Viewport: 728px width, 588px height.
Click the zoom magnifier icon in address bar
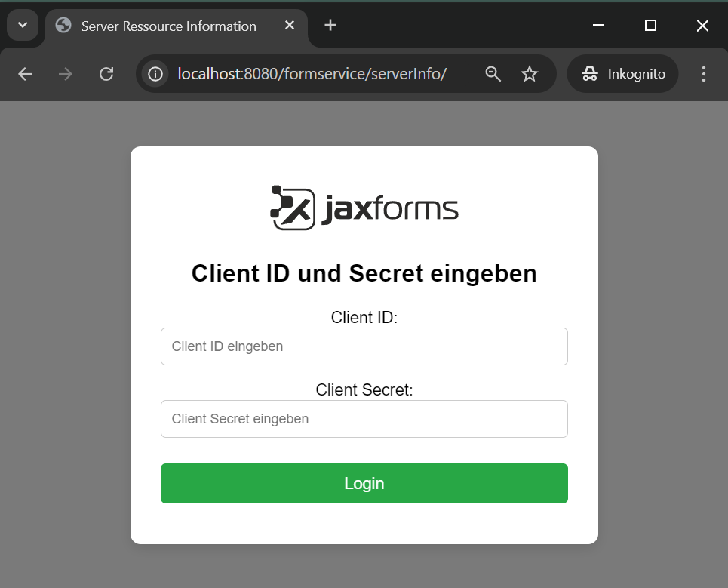coord(493,74)
